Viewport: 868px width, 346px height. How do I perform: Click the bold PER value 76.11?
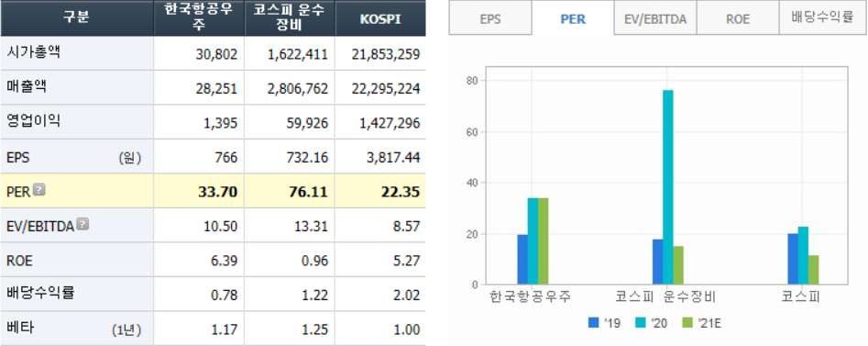pos(308,192)
